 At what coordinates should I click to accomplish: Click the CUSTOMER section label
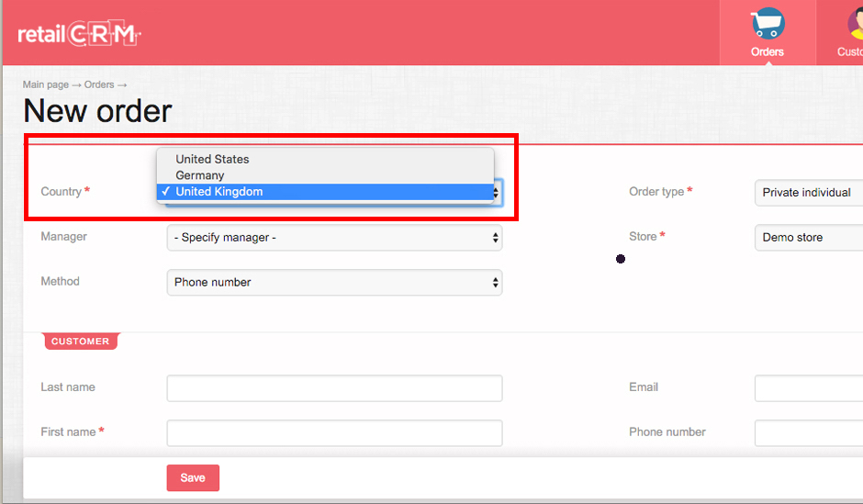point(81,342)
